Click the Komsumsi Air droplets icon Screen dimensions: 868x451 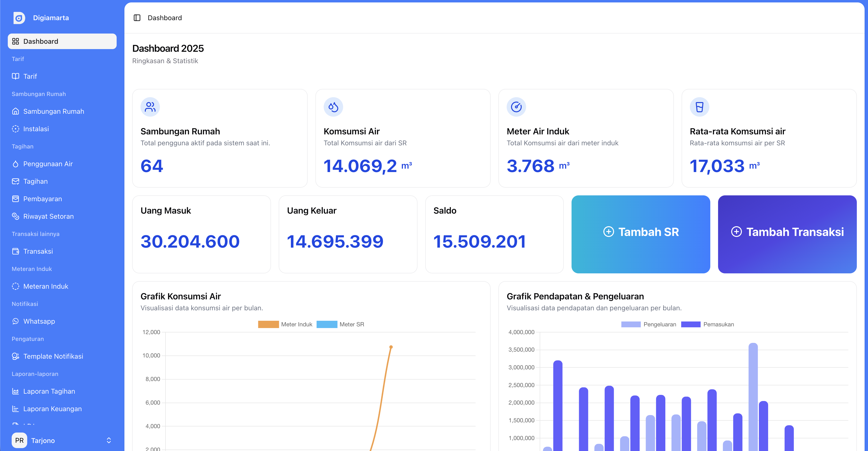[x=333, y=107]
